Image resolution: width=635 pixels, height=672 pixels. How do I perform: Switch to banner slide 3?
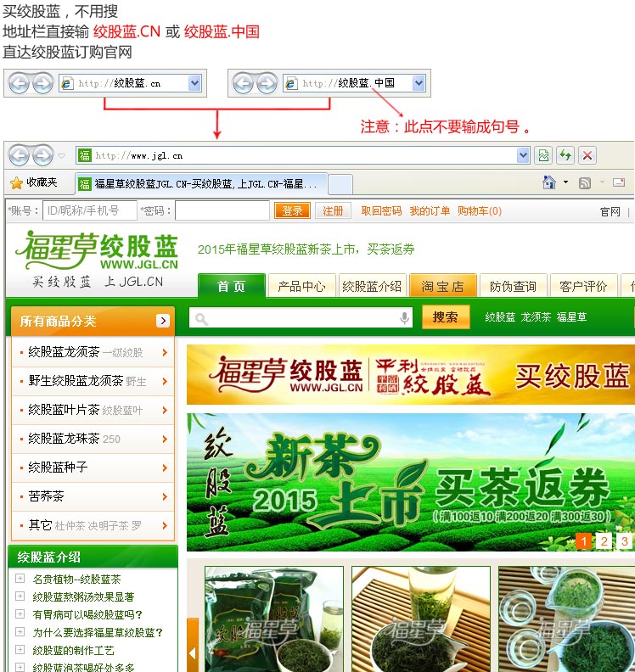coord(625,541)
